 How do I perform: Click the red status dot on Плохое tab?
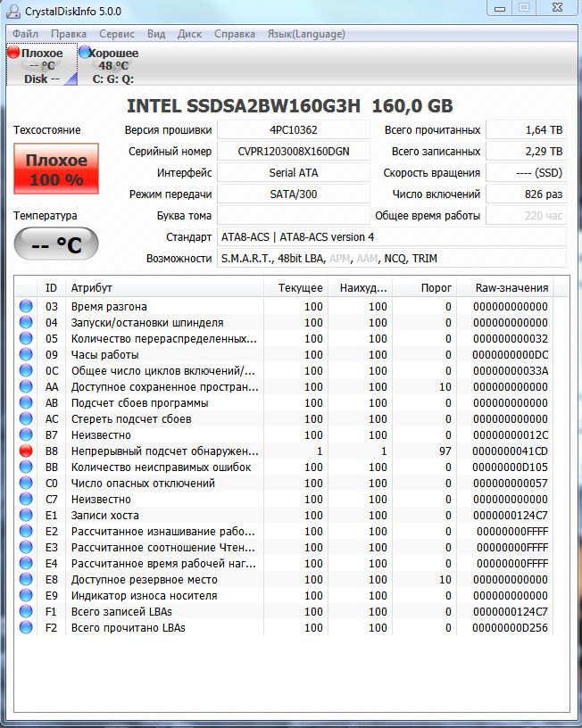(14, 53)
